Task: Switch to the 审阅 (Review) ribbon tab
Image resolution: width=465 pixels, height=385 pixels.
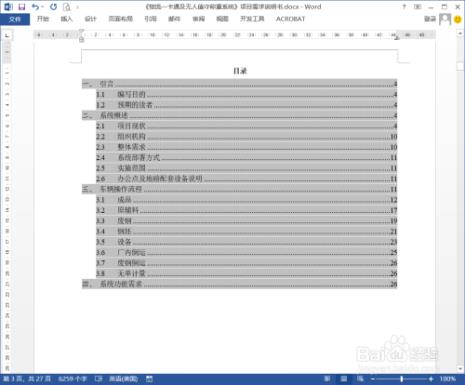Action: pyautogui.click(x=198, y=19)
